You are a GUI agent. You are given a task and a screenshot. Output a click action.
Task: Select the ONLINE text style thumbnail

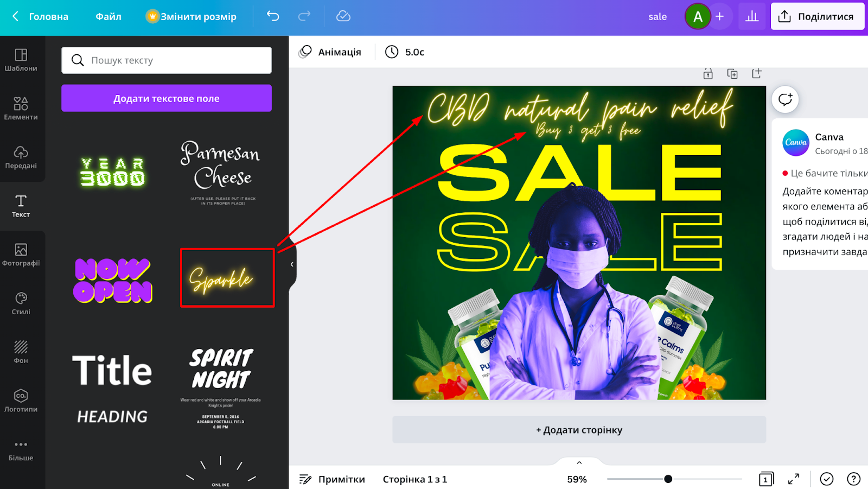click(221, 471)
